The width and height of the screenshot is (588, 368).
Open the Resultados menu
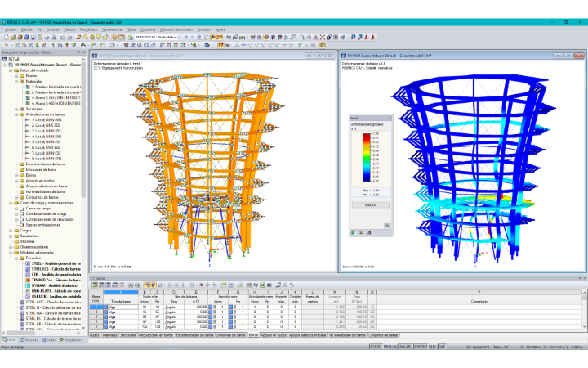[89, 29]
